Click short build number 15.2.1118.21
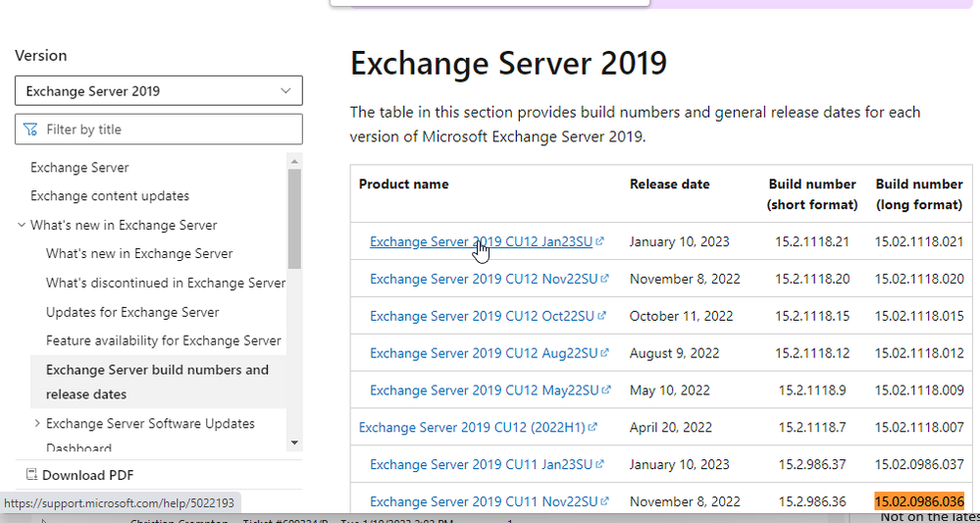This screenshot has width=980, height=523. tap(812, 241)
